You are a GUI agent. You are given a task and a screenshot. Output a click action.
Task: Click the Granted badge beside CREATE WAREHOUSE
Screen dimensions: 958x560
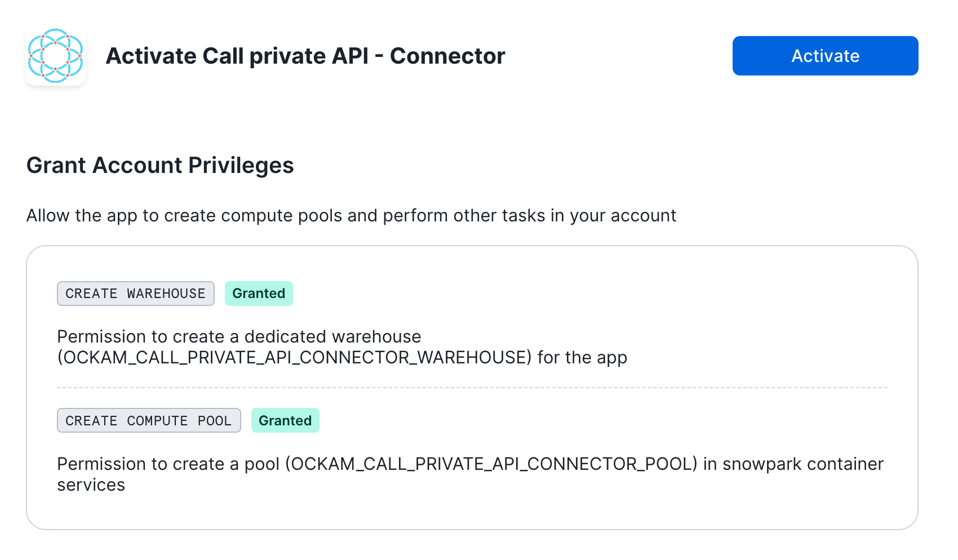pyautogui.click(x=259, y=294)
